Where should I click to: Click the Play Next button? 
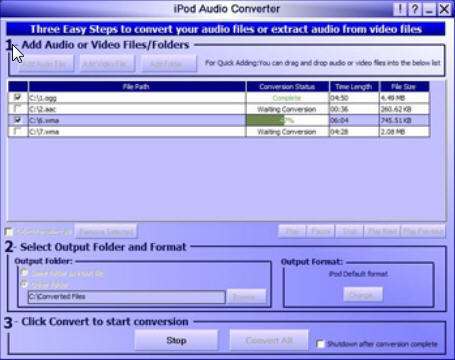(382, 231)
